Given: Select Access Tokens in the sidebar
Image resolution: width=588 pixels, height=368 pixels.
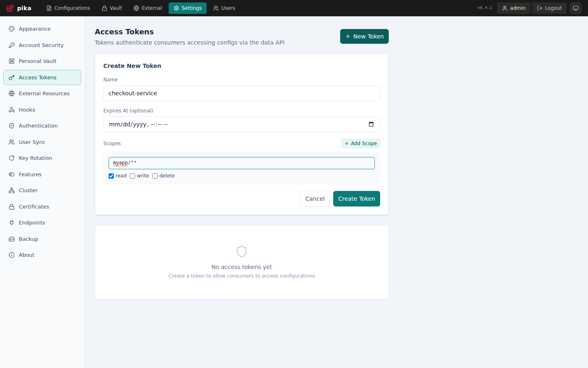Looking at the screenshot, I should 42,78.
